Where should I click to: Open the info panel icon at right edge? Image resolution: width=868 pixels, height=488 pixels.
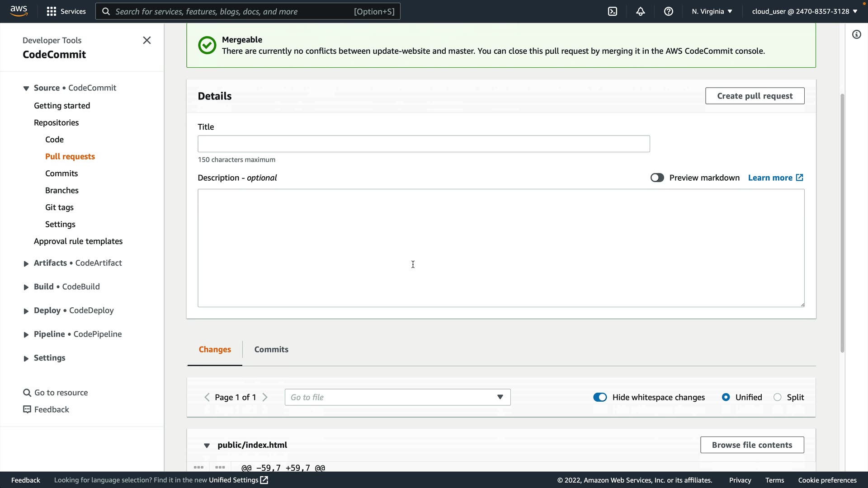(856, 35)
